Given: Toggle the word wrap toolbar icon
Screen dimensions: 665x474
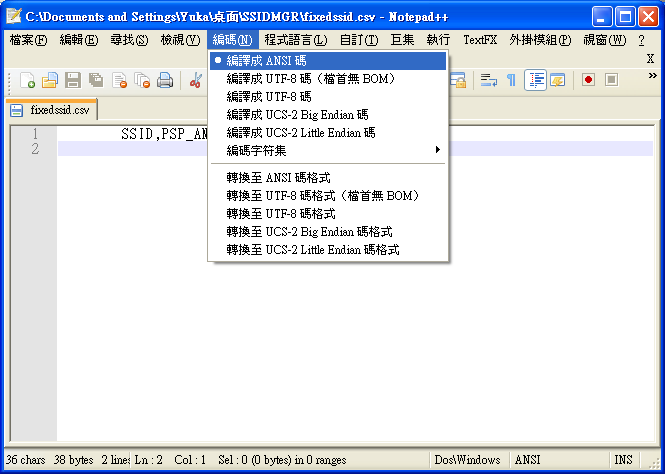Looking at the screenshot, I should point(489,80).
